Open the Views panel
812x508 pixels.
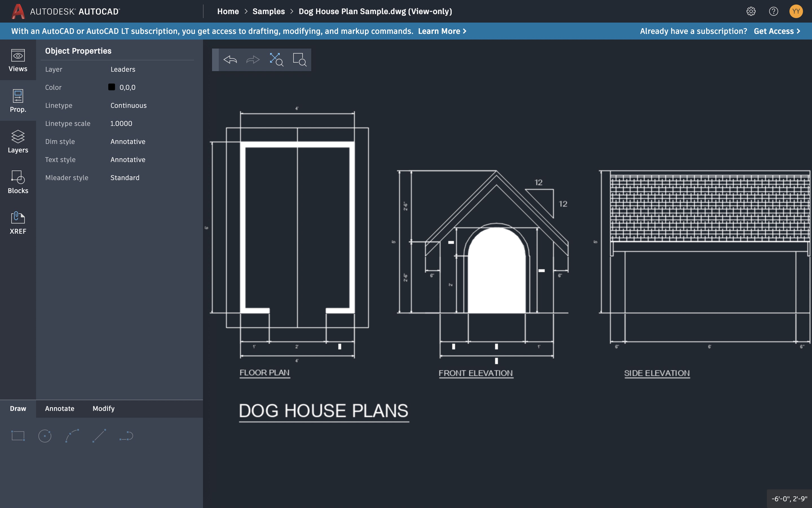(x=18, y=60)
